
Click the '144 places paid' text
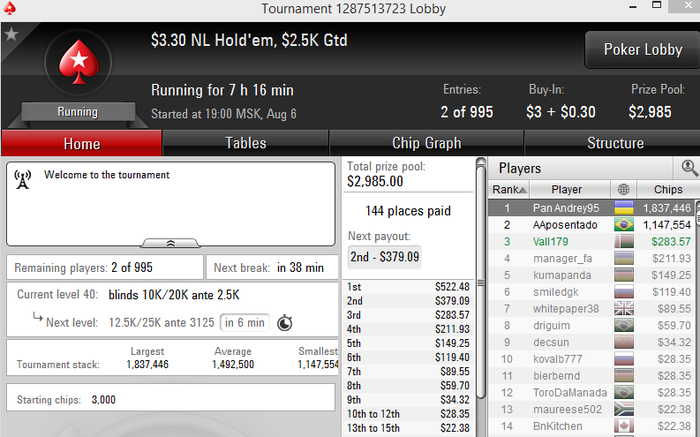click(408, 211)
